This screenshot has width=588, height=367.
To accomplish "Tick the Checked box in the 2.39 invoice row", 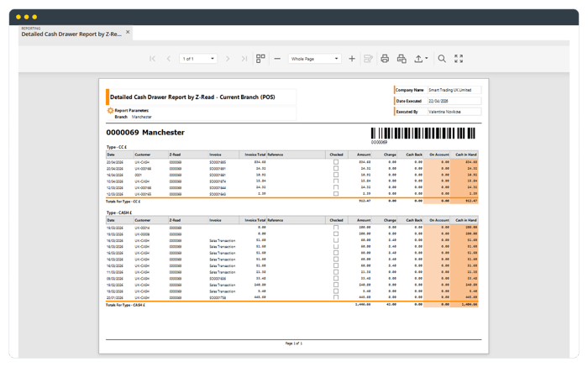I will point(336,194).
